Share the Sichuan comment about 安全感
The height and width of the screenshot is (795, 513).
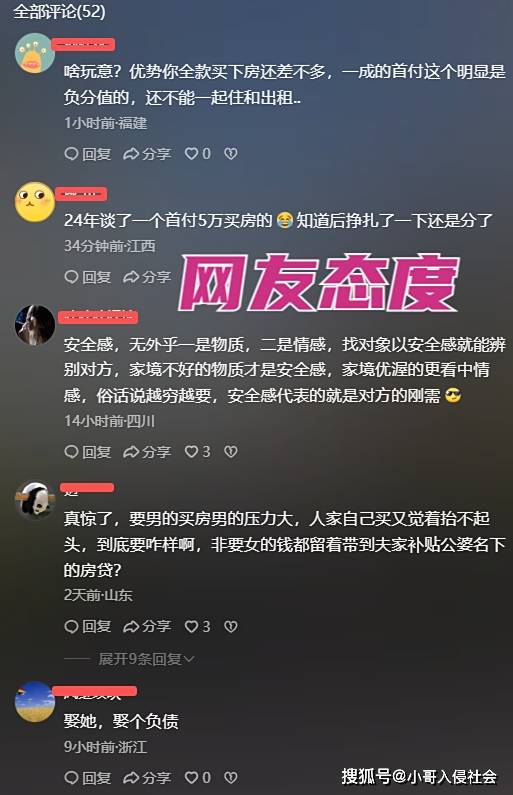[147, 452]
